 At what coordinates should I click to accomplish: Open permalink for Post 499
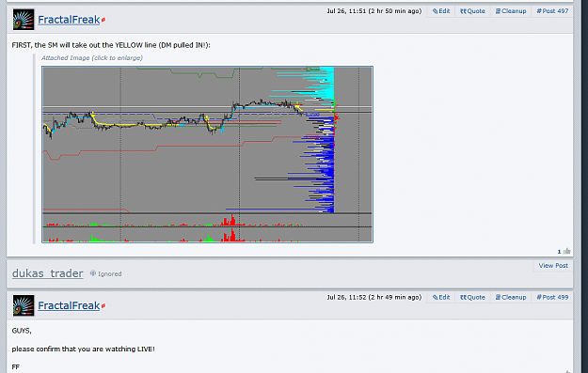[x=552, y=297]
